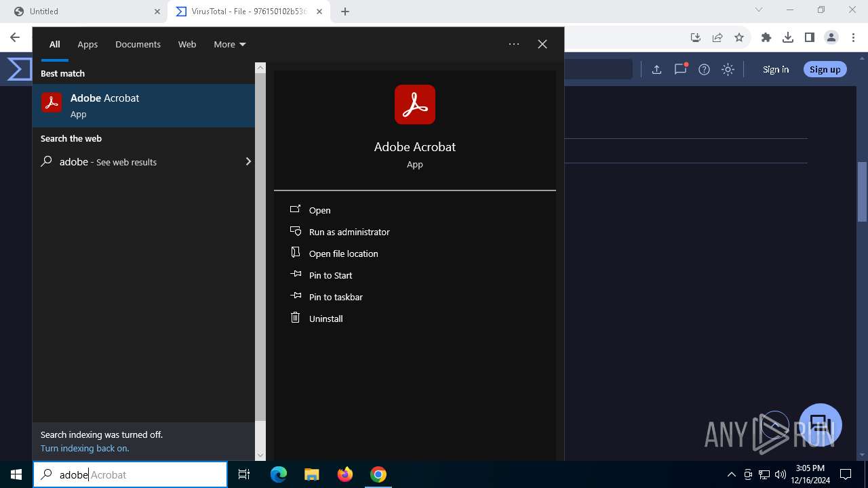Image resolution: width=868 pixels, height=488 pixels.
Task: Switch to the Documents search tab
Action: pos(138,44)
